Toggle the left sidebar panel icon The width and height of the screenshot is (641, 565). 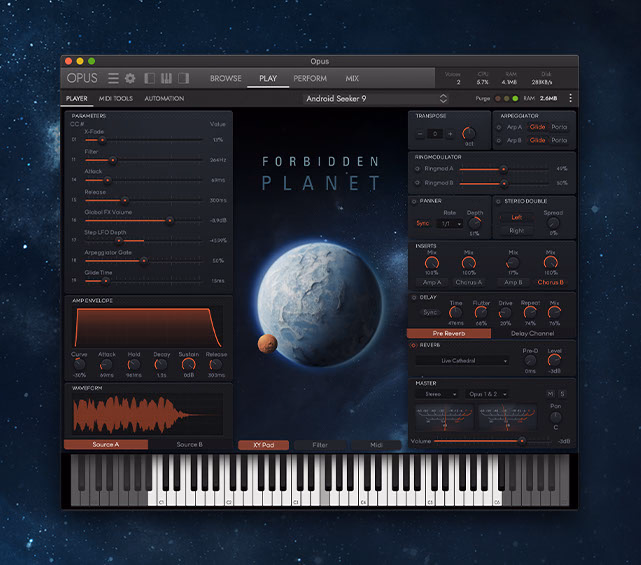pyautogui.click(x=150, y=78)
